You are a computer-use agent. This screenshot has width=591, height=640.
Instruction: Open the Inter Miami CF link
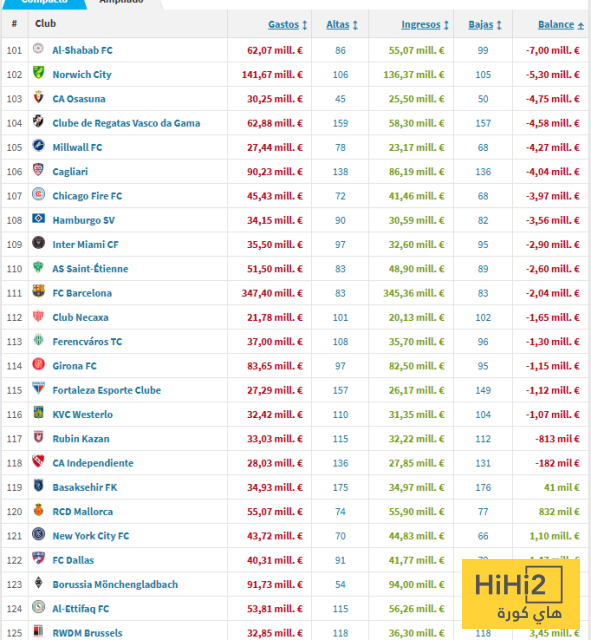85,245
